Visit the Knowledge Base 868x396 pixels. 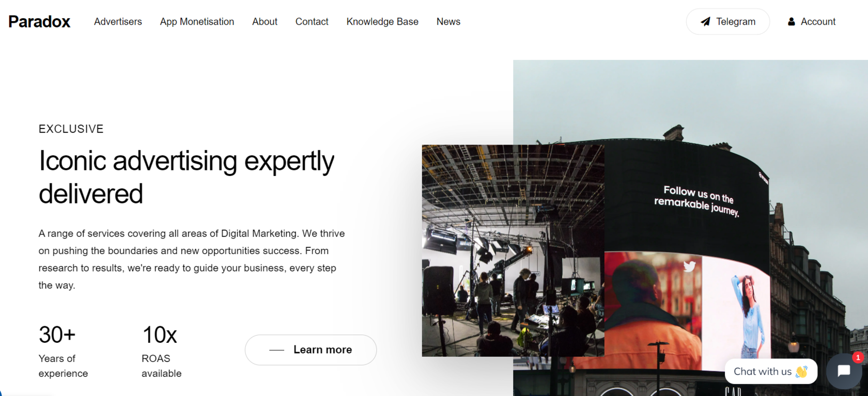[382, 22]
